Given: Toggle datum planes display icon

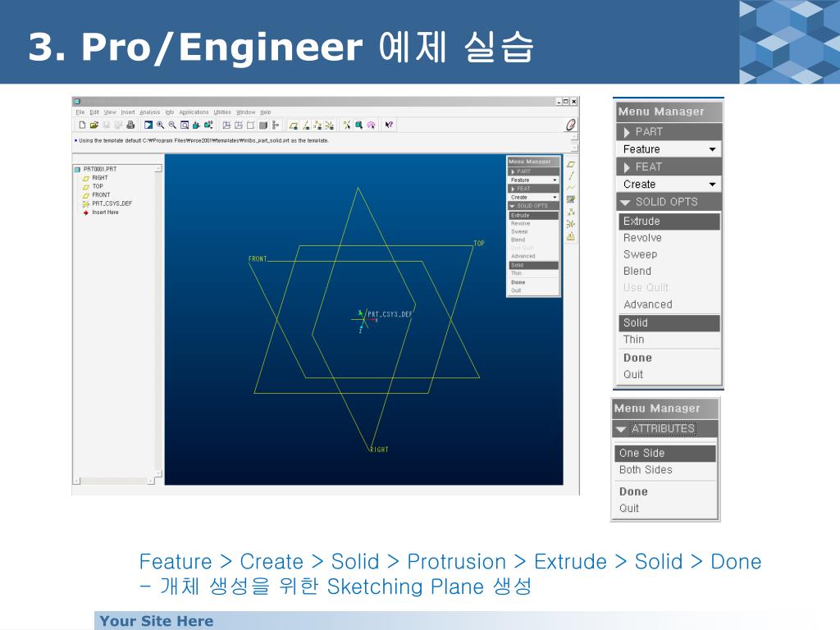Looking at the screenshot, I should tap(294, 125).
